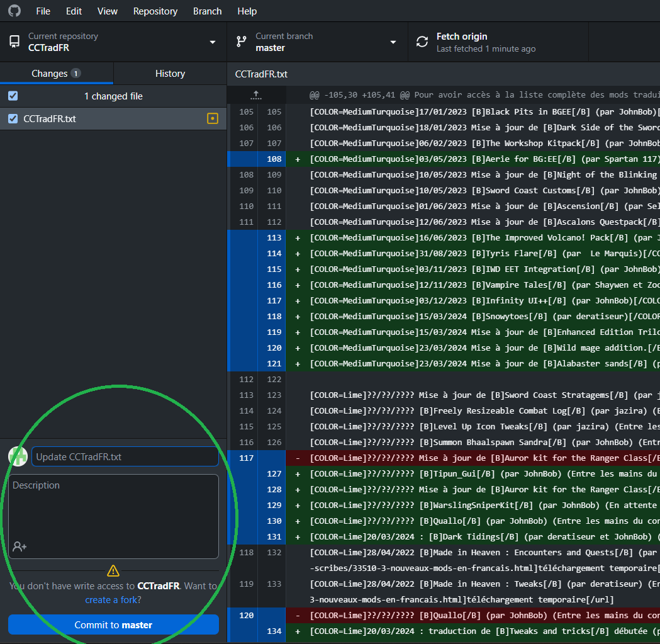Uncheck the CCTradFR.txt file checkbox
660x644 pixels.
(x=13, y=119)
